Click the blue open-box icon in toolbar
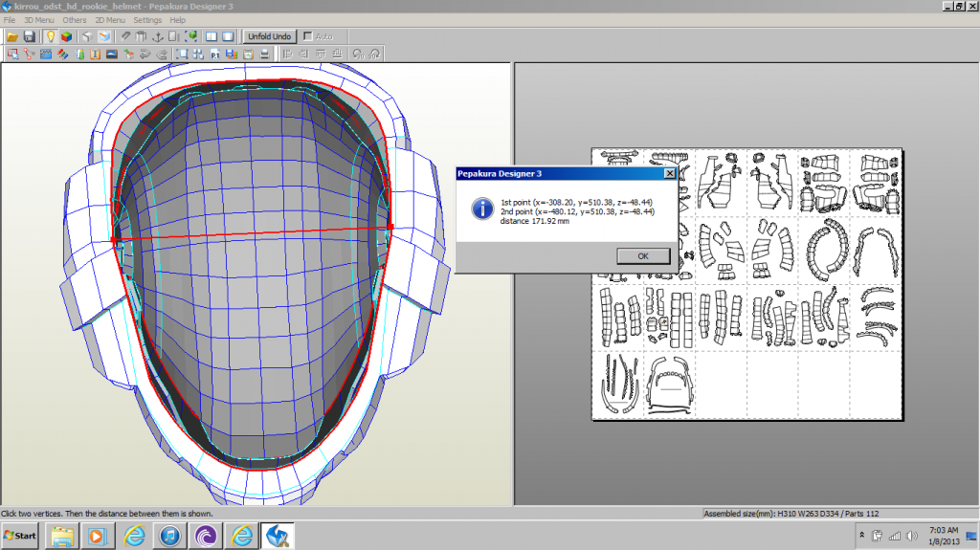Screen dimensions: 980x550 click(103, 37)
